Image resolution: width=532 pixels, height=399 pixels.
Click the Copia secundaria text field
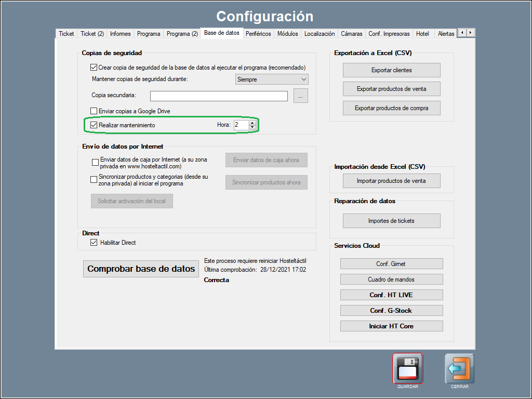[x=219, y=96]
